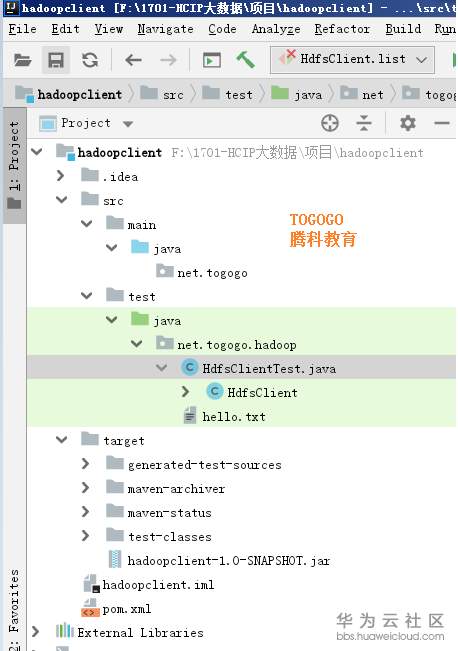Build project with the hammer icon
Image resolution: width=458 pixels, height=651 pixels.
tap(245, 60)
